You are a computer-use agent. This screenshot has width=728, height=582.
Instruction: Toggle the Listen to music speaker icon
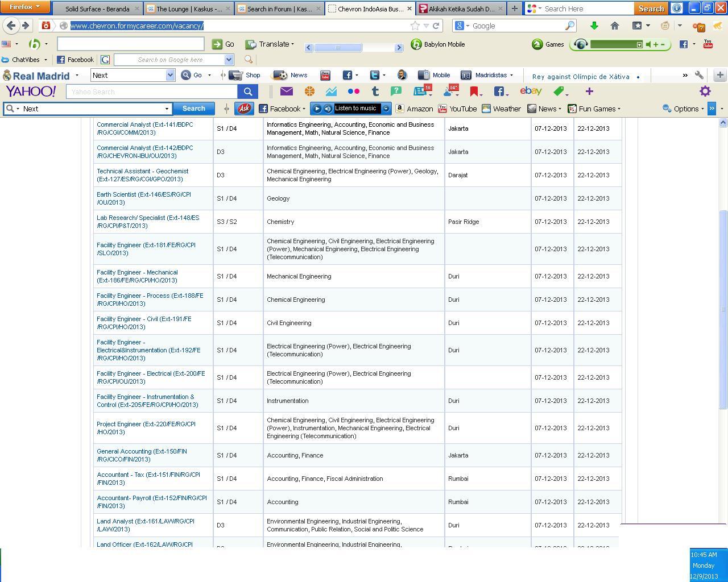tap(328, 109)
